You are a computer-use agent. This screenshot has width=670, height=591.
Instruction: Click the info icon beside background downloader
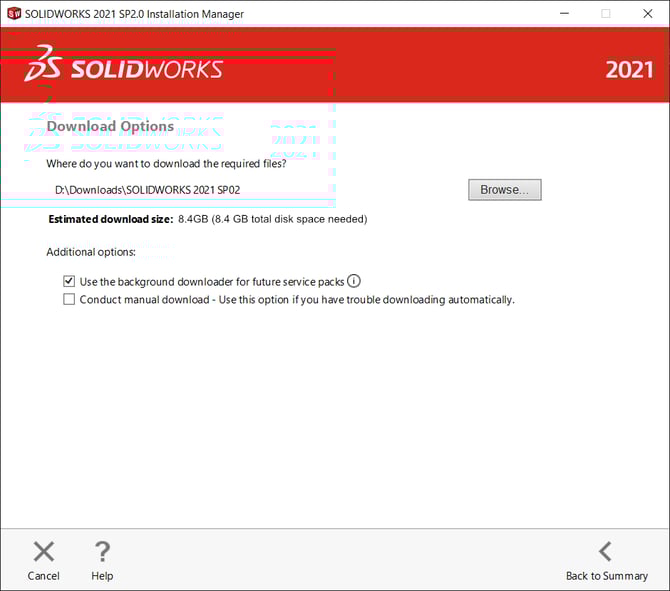tap(353, 282)
